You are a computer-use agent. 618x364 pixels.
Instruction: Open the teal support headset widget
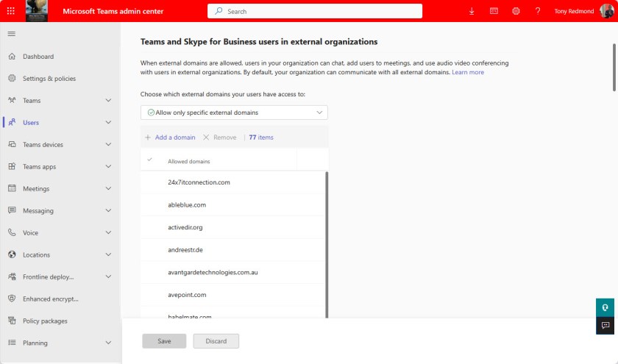pos(605,307)
